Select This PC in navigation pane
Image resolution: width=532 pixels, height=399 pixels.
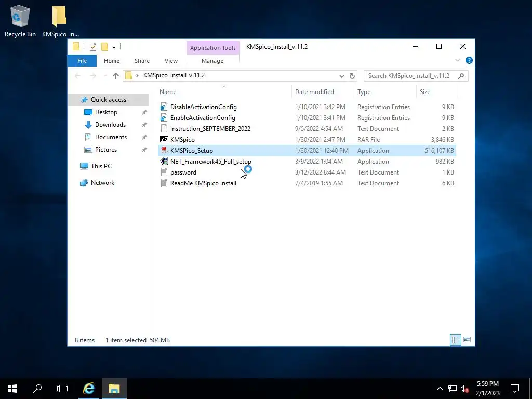click(x=101, y=166)
